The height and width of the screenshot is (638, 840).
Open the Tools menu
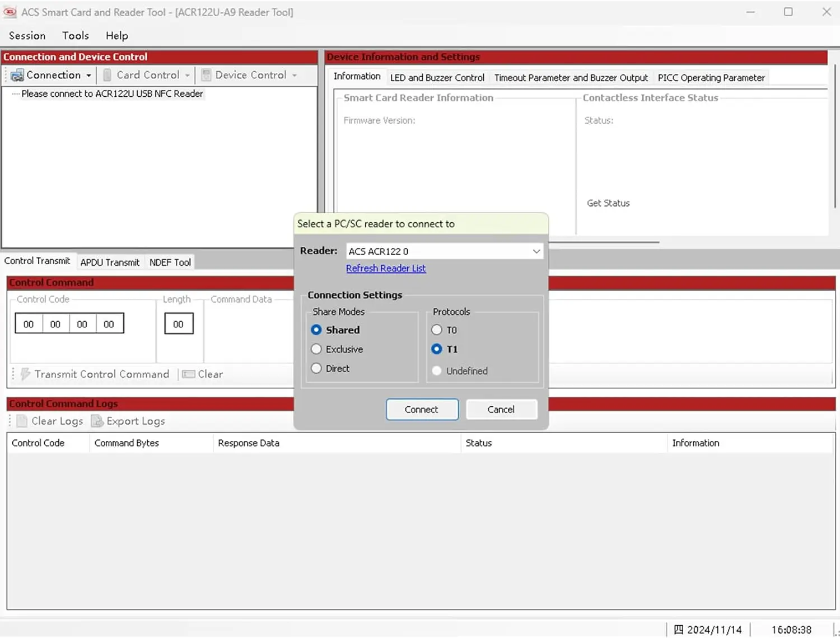(x=76, y=36)
